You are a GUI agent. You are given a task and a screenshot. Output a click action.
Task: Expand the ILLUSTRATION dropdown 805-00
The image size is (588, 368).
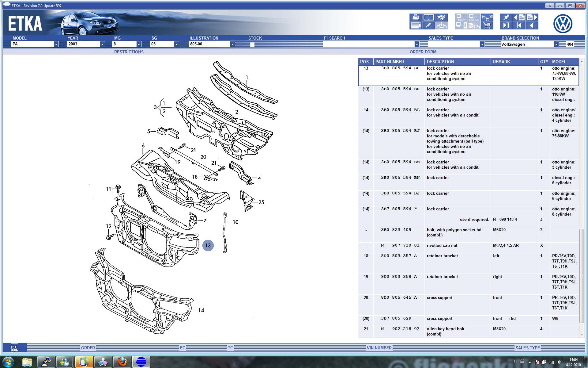(232, 44)
